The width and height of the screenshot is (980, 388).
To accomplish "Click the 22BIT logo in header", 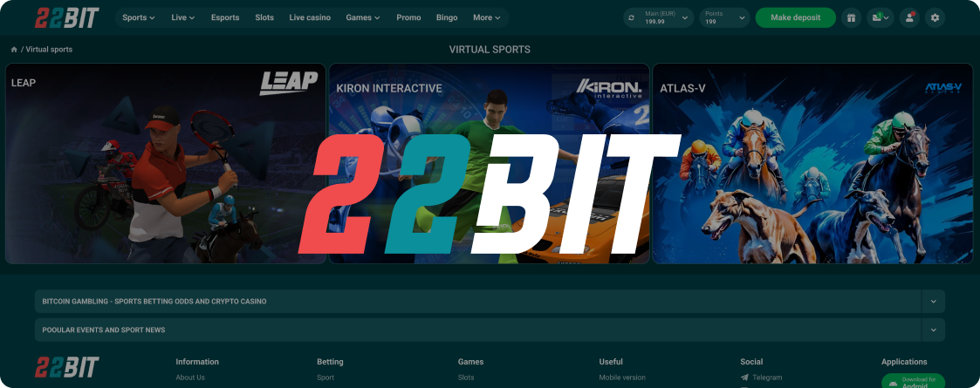I will pos(67,17).
